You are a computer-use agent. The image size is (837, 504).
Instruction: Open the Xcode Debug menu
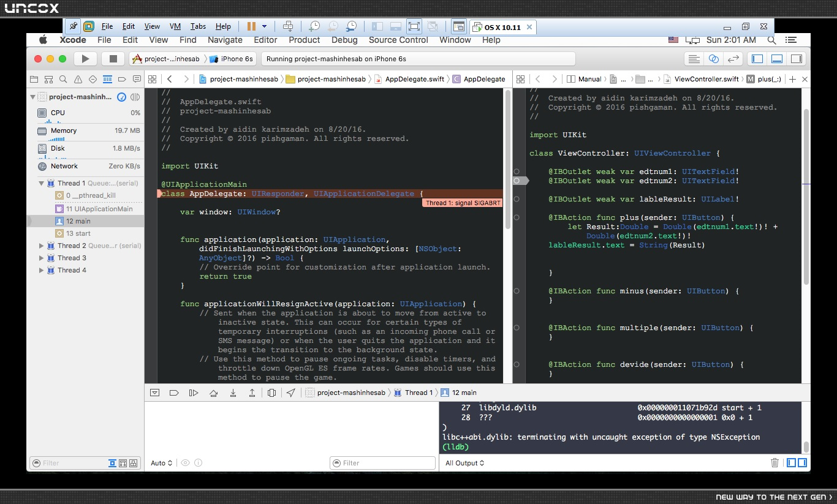(x=344, y=40)
